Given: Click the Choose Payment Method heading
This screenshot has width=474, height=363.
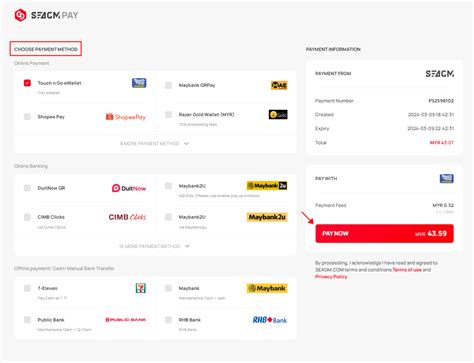Looking at the screenshot, I should (46, 49).
